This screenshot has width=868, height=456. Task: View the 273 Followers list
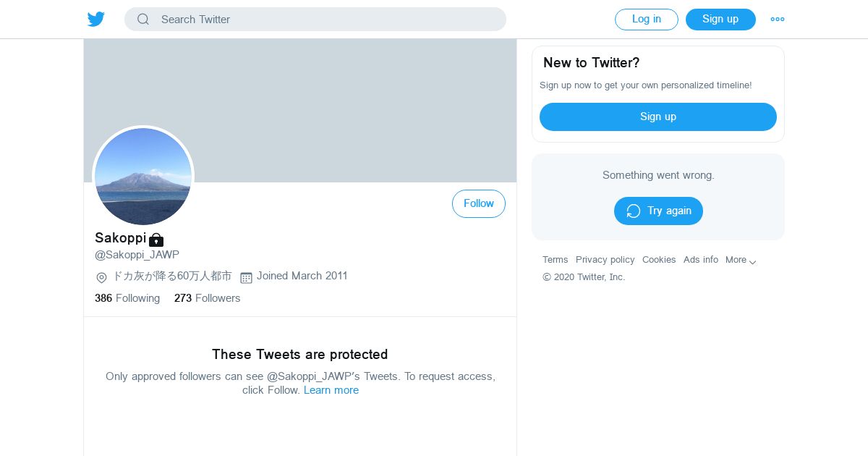pos(207,298)
